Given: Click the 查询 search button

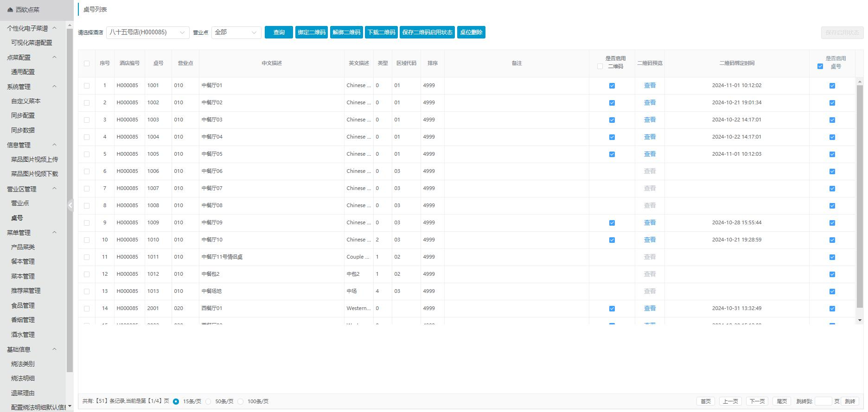Looking at the screenshot, I should 279,32.
